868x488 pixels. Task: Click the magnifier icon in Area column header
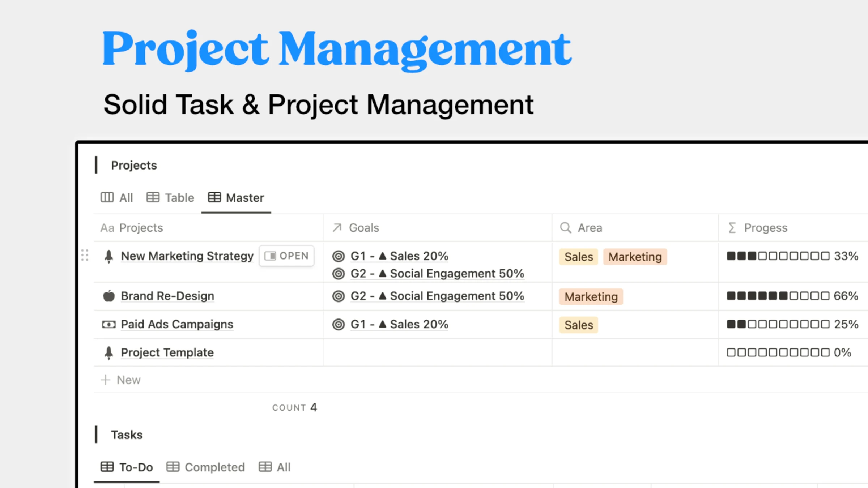tap(565, 228)
